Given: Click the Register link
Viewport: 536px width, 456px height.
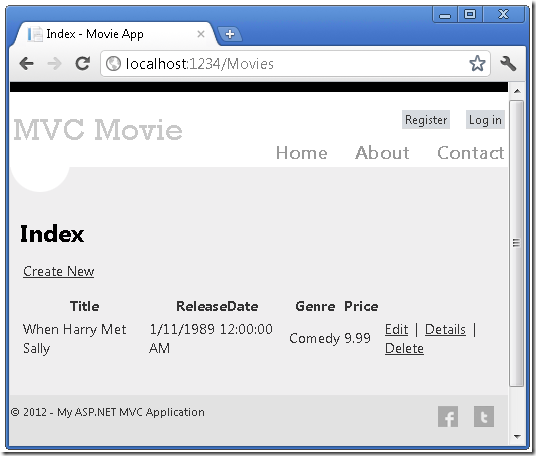Looking at the screenshot, I should point(426,120).
